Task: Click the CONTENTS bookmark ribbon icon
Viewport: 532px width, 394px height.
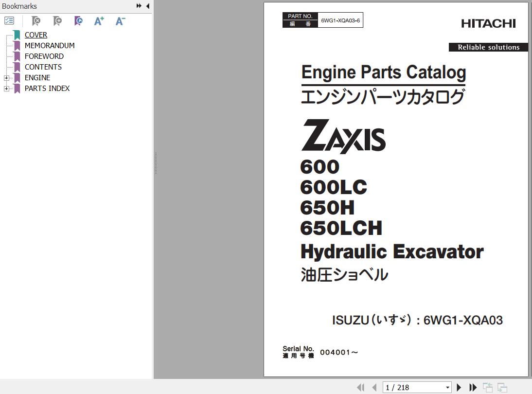Action: point(17,67)
